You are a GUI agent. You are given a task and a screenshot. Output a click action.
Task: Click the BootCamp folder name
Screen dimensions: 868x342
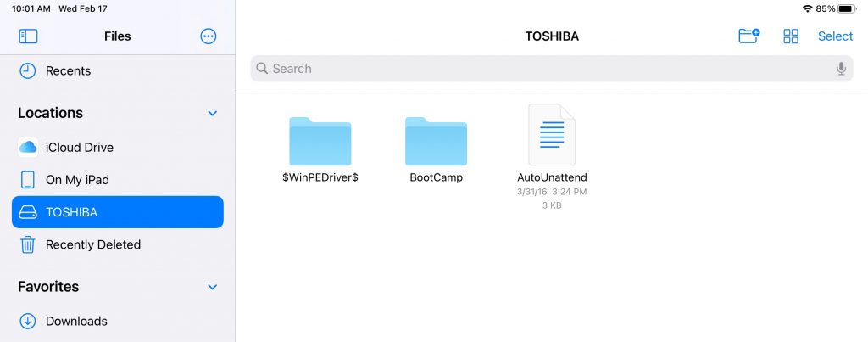pos(437,177)
